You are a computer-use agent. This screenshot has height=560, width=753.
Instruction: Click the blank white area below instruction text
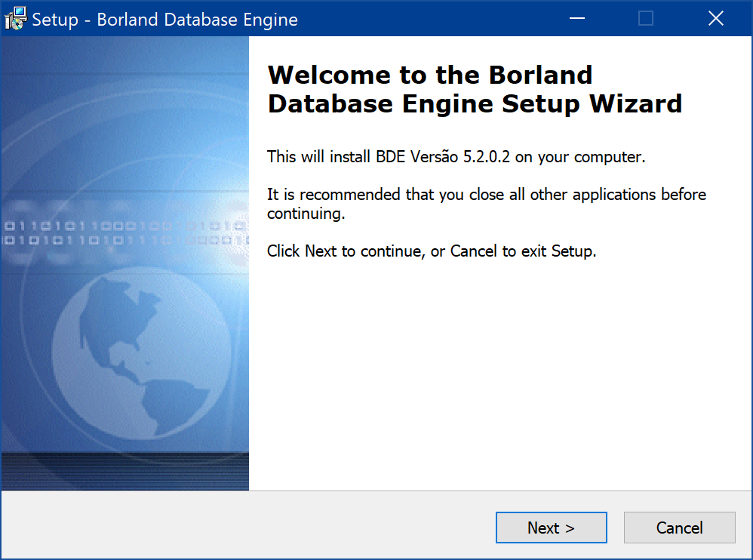point(499,374)
